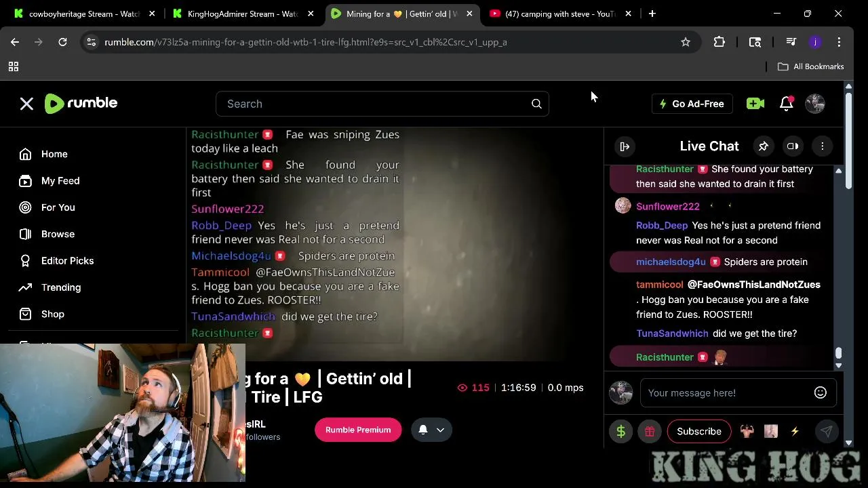Reload the page
The width and height of the screenshot is (868, 488).
(x=62, y=42)
